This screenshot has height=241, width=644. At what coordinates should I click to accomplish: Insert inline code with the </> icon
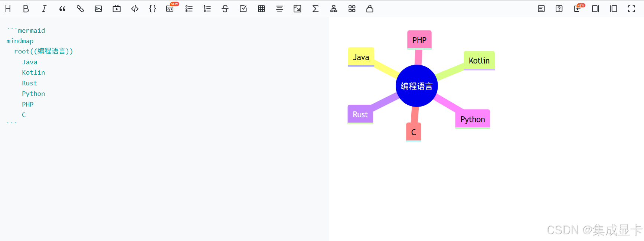135,9
